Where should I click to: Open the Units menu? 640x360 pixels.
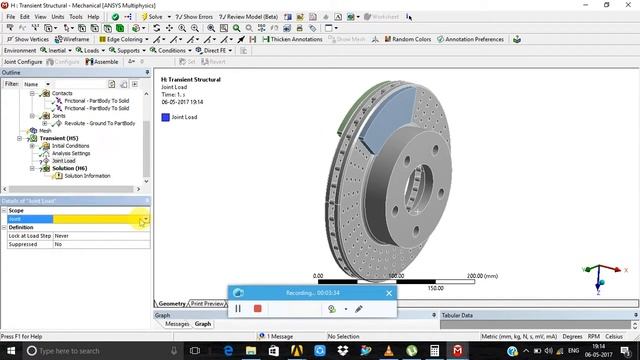click(58, 17)
